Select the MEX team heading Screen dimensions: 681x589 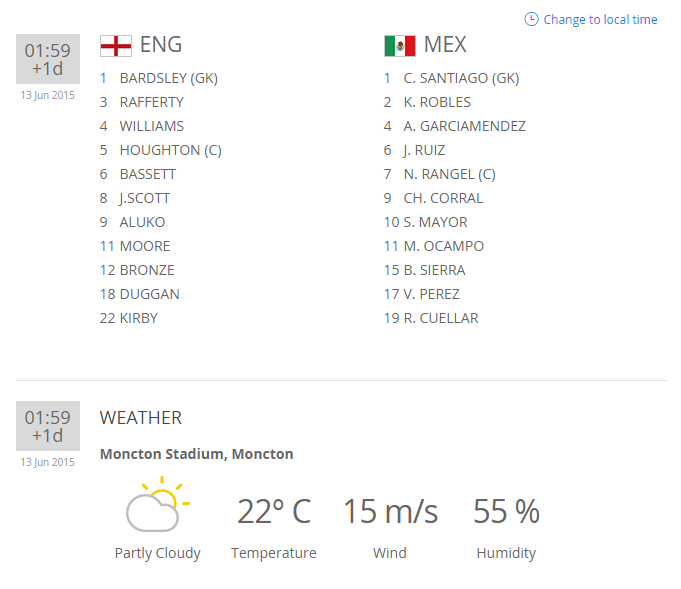pyautogui.click(x=445, y=45)
